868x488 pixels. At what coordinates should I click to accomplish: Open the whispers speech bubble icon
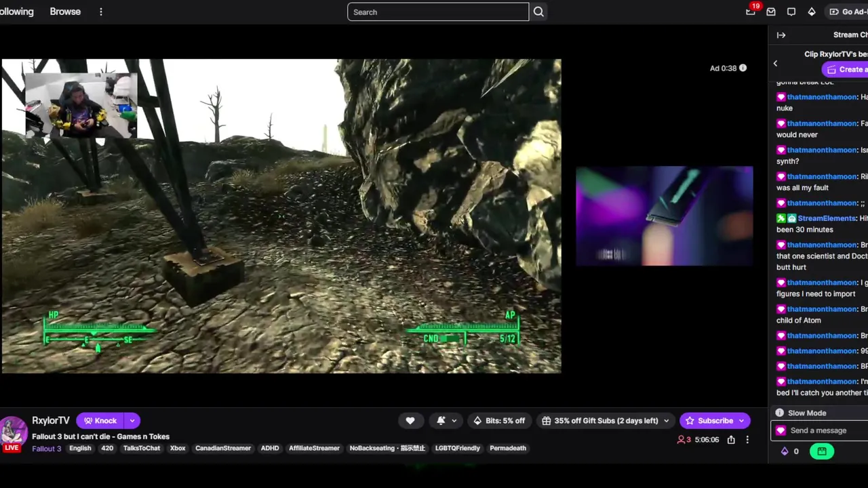(x=791, y=12)
